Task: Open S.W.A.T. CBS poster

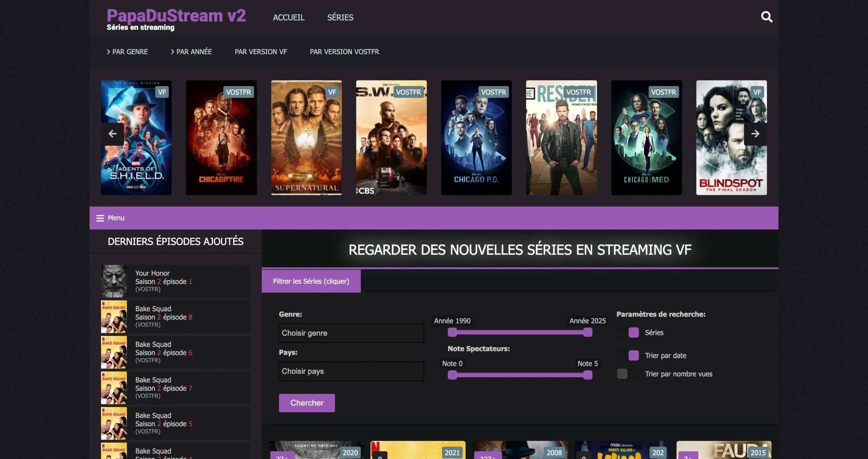Action: point(391,138)
